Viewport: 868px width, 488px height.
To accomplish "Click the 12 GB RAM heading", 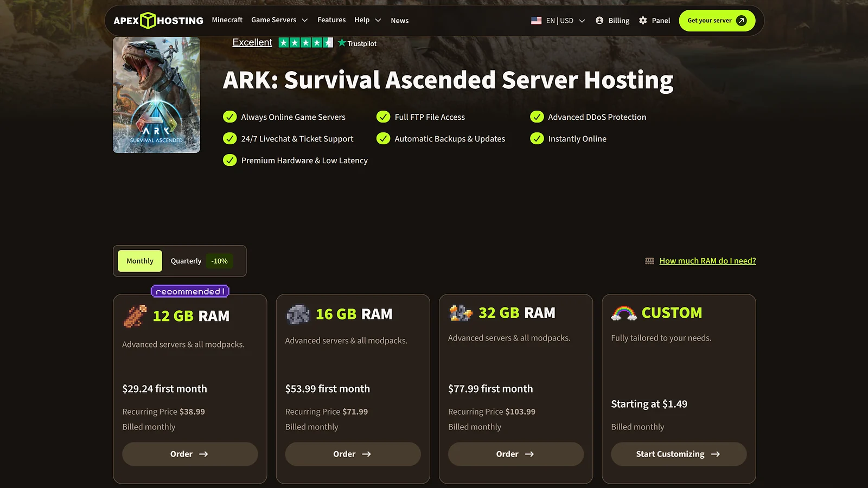I will (x=191, y=316).
